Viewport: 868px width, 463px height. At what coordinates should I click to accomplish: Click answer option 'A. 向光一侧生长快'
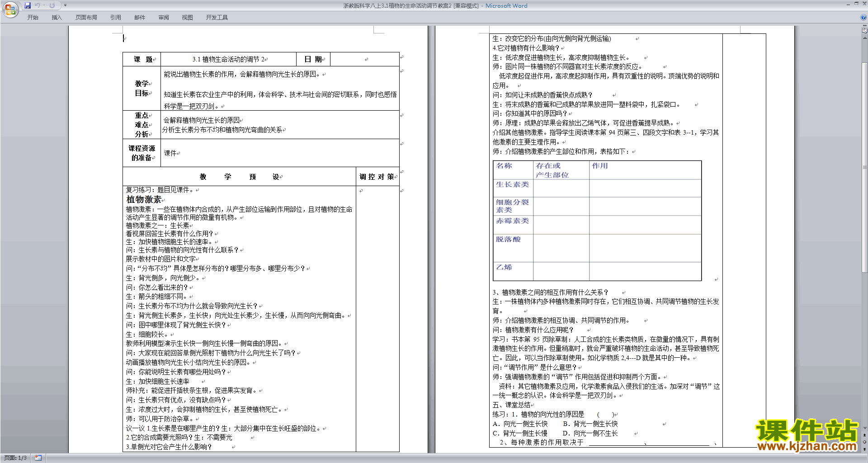tap(520, 424)
